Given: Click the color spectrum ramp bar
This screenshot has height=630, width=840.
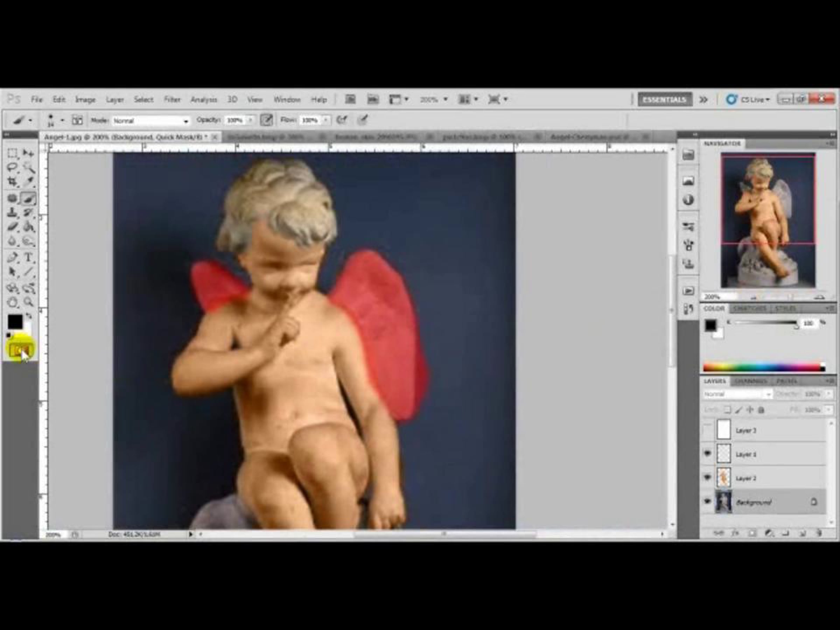Looking at the screenshot, I should click(x=761, y=367).
